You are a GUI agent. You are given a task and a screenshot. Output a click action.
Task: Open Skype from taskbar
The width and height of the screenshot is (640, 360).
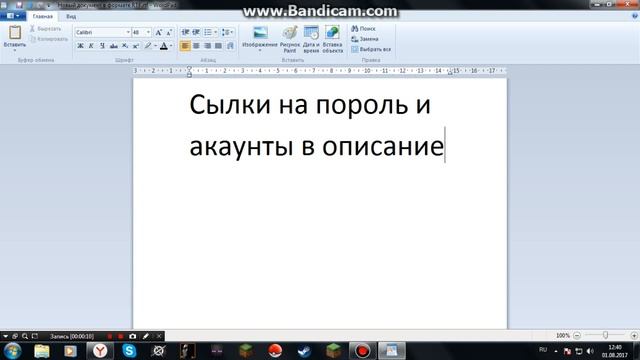click(x=129, y=351)
